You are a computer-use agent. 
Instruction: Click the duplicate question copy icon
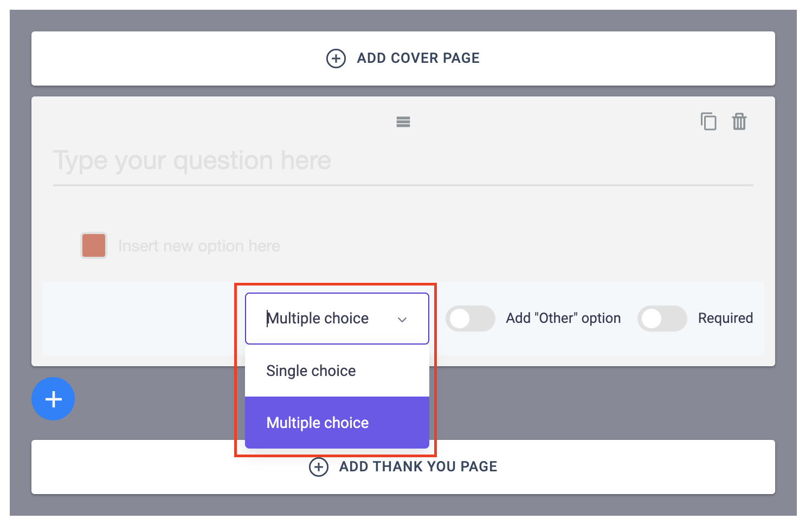coord(708,121)
